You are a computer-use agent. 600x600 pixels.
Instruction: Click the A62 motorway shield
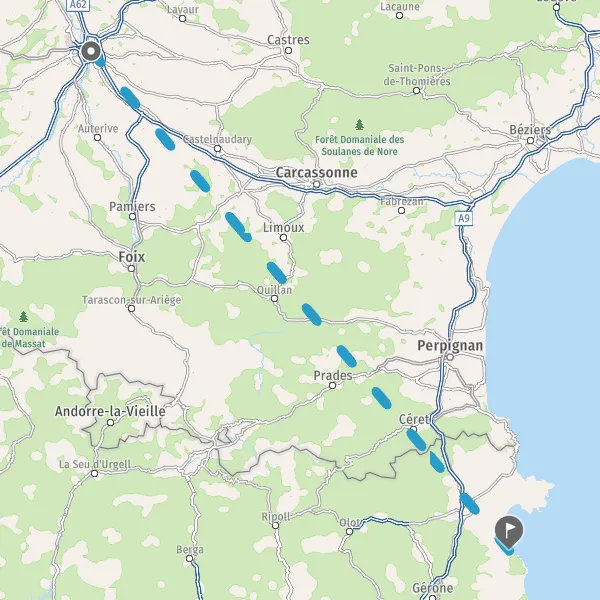coord(78,5)
